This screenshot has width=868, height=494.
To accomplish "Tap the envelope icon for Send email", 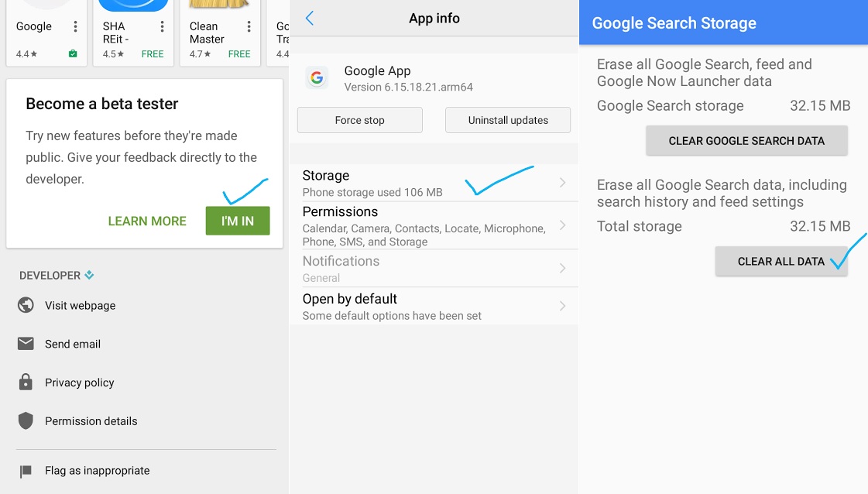I will click(x=26, y=344).
